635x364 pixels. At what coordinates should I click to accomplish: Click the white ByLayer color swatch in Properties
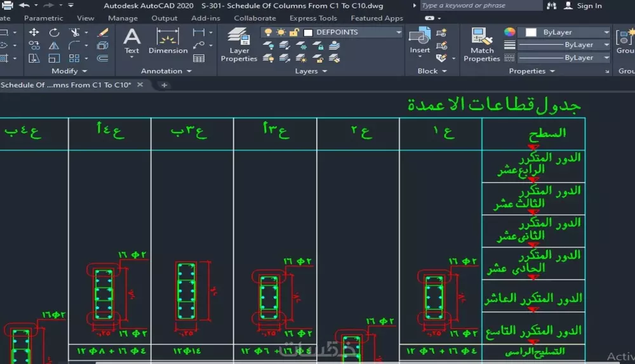point(531,32)
